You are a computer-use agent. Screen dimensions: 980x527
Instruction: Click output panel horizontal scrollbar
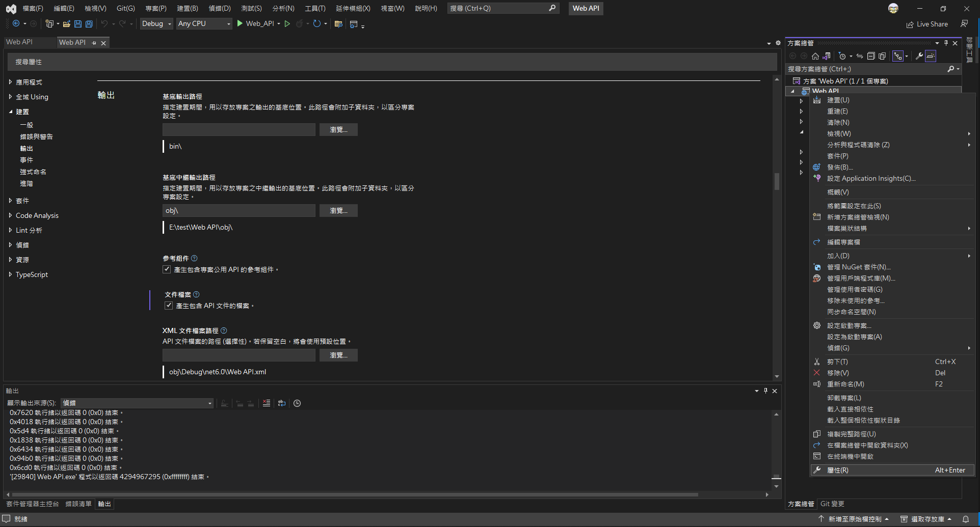(x=355, y=494)
